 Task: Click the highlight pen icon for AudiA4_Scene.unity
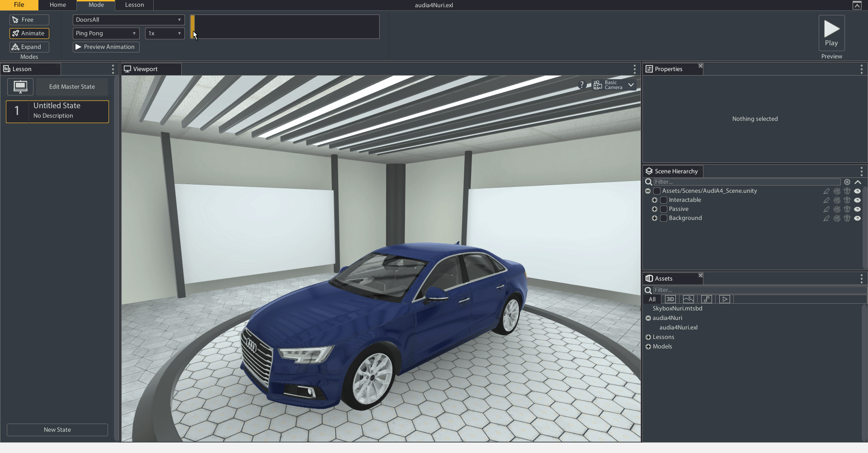[x=826, y=191]
